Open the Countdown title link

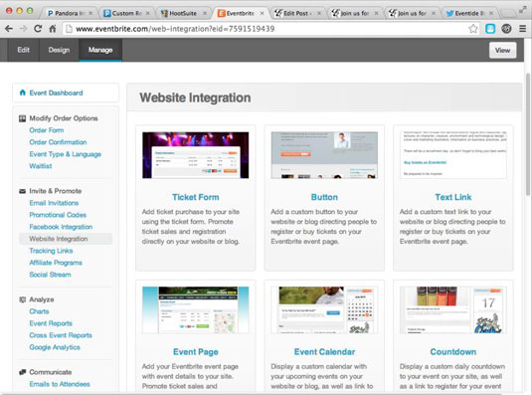[453, 352]
